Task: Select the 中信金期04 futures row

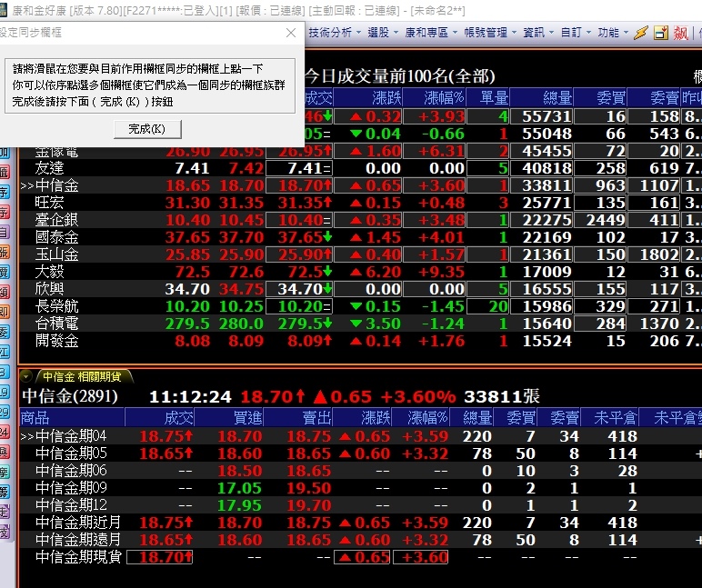Action: 360,436
